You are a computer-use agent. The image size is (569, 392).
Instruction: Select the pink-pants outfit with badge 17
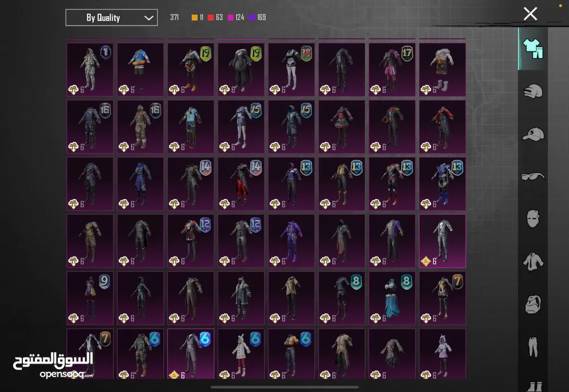pyautogui.click(x=392, y=70)
